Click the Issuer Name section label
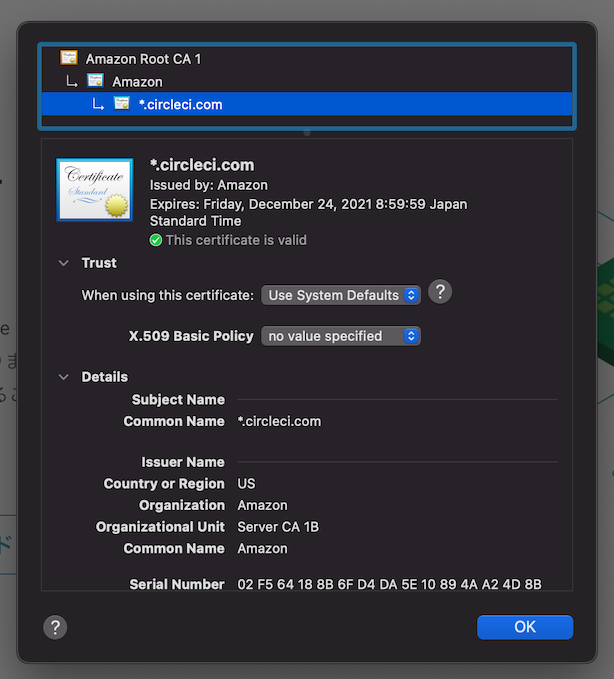The width and height of the screenshot is (614, 679). 183,462
